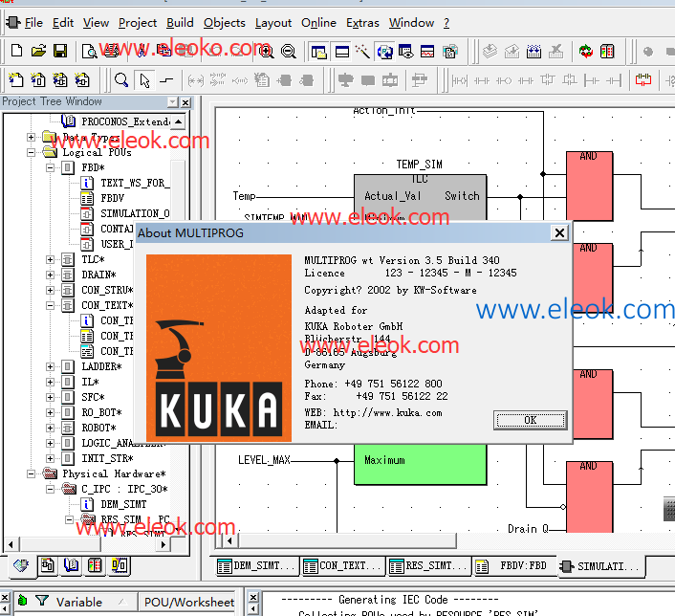Collapse the Logical POUs tree node
This screenshot has width=675, height=616.
point(31,152)
